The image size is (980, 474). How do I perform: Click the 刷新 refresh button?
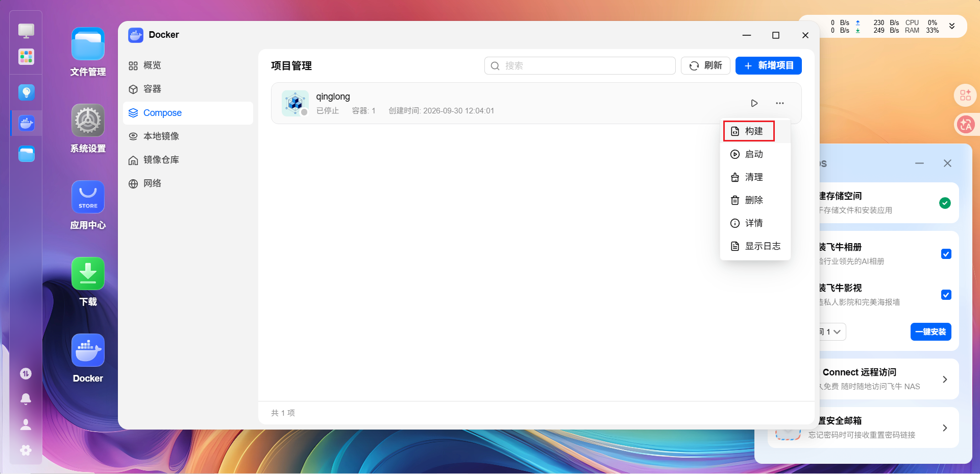705,65
